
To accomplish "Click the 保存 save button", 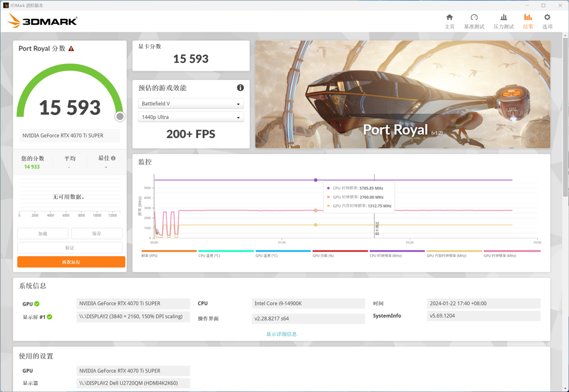I will (x=97, y=233).
